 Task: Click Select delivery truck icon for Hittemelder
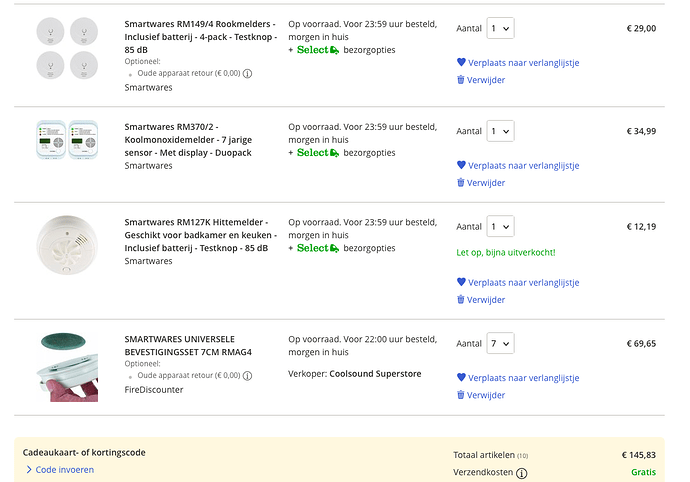(x=334, y=248)
